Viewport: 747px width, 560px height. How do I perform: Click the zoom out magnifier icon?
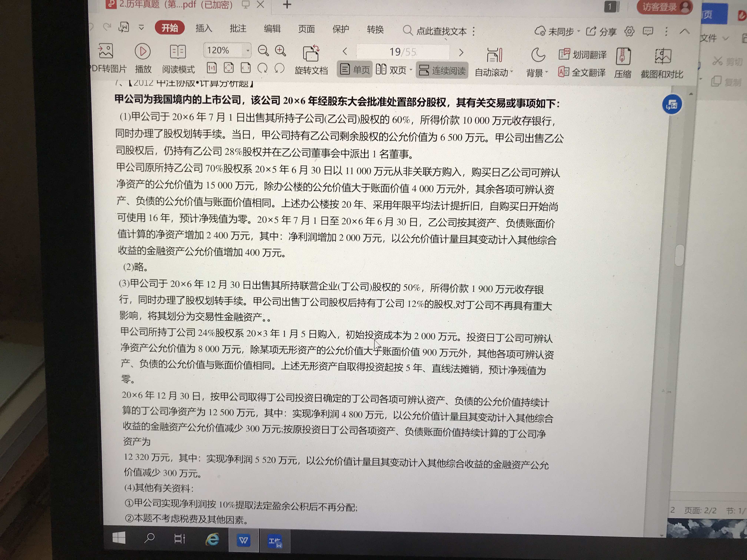(x=263, y=51)
